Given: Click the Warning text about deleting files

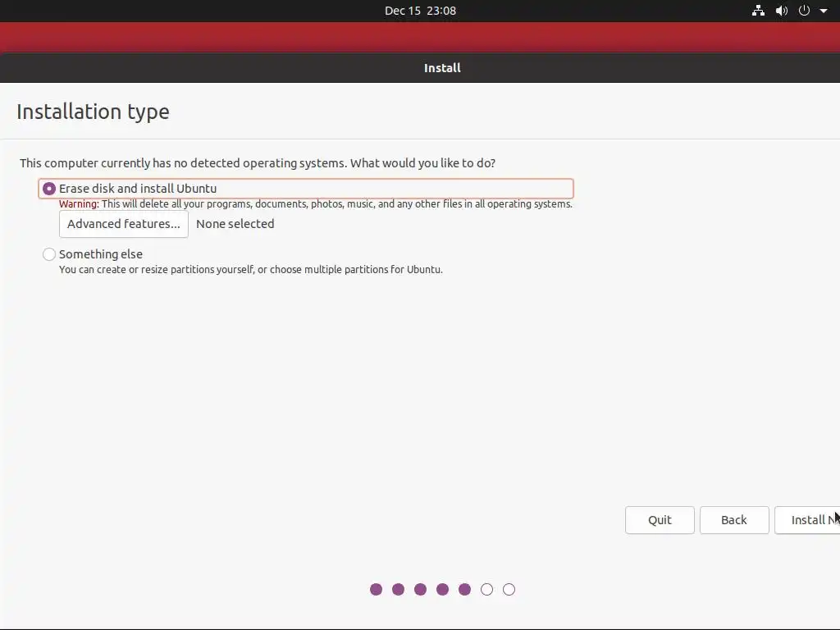Looking at the screenshot, I should pos(316,204).
